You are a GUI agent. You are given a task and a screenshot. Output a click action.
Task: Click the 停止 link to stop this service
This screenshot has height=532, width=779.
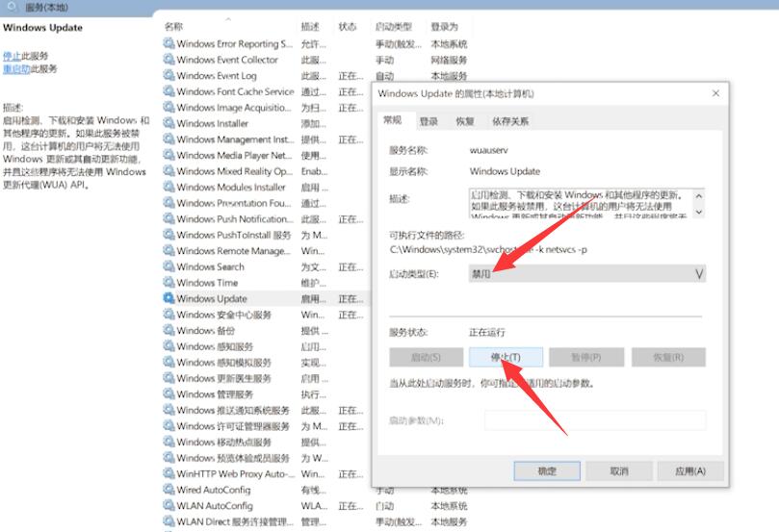[12, 56]
